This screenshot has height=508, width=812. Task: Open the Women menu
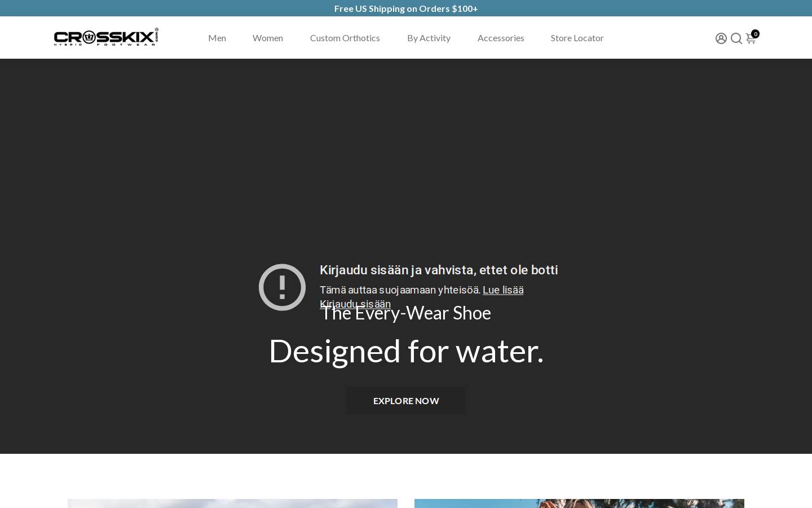pyautogui.click(x=268, y=38)
